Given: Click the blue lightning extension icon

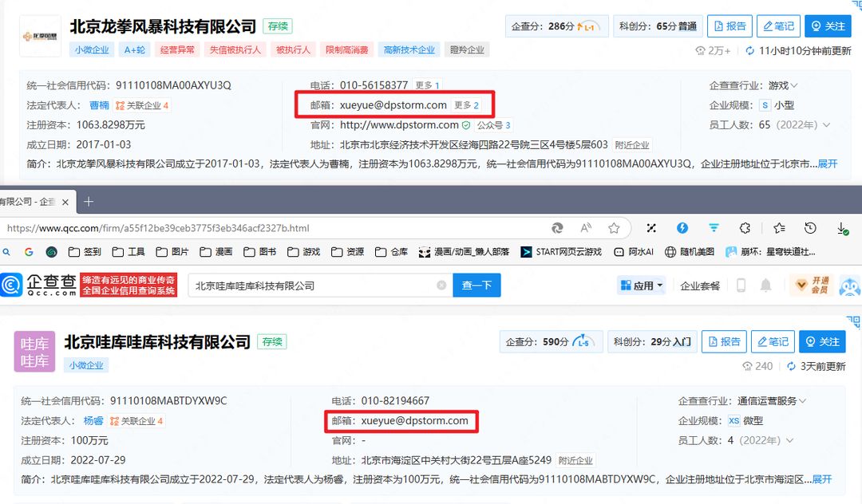Looking at the screenshot, I should 682,228.
